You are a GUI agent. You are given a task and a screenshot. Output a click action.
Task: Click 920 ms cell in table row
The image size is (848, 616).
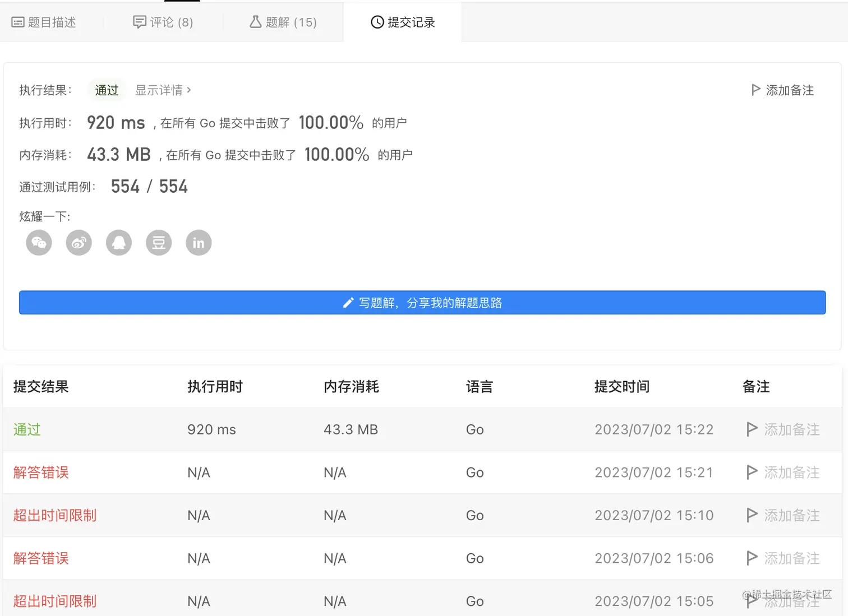(211, 429)
